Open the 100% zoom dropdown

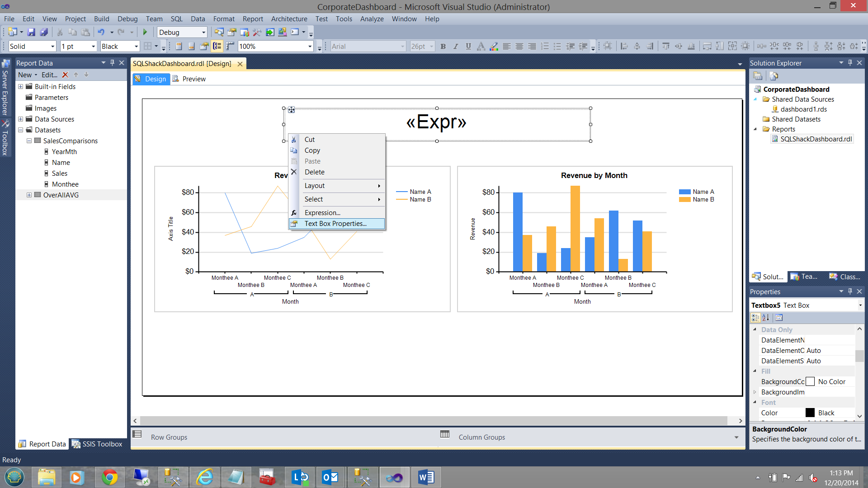pyautogui.click(x=310, y=46)
